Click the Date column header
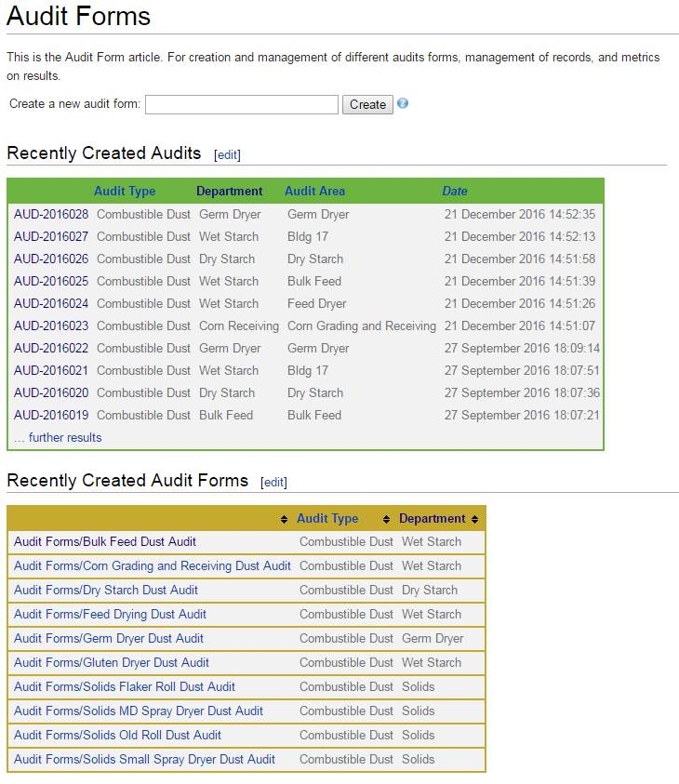This screenshot has width=679, height=784. (x=455, y=192)
